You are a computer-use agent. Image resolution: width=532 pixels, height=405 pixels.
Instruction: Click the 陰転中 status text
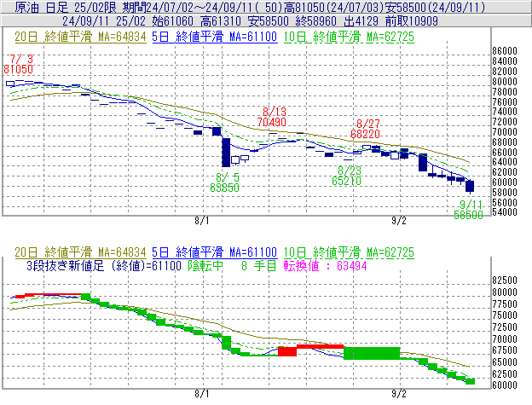point(205,265)
